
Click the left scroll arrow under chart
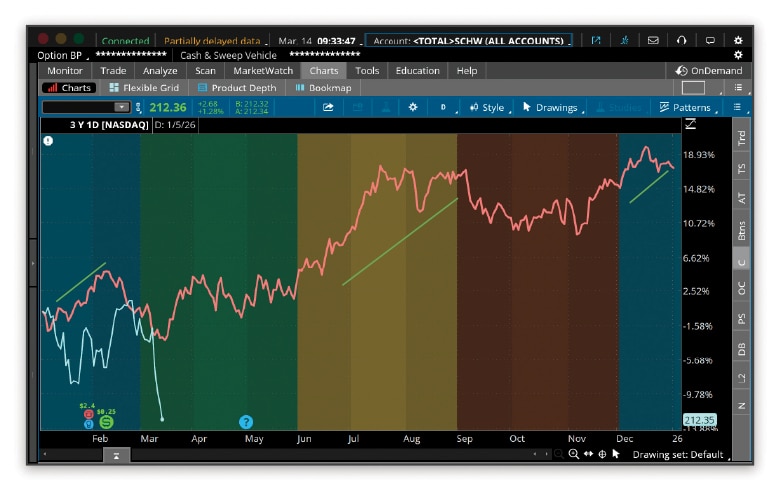[45, 454]
